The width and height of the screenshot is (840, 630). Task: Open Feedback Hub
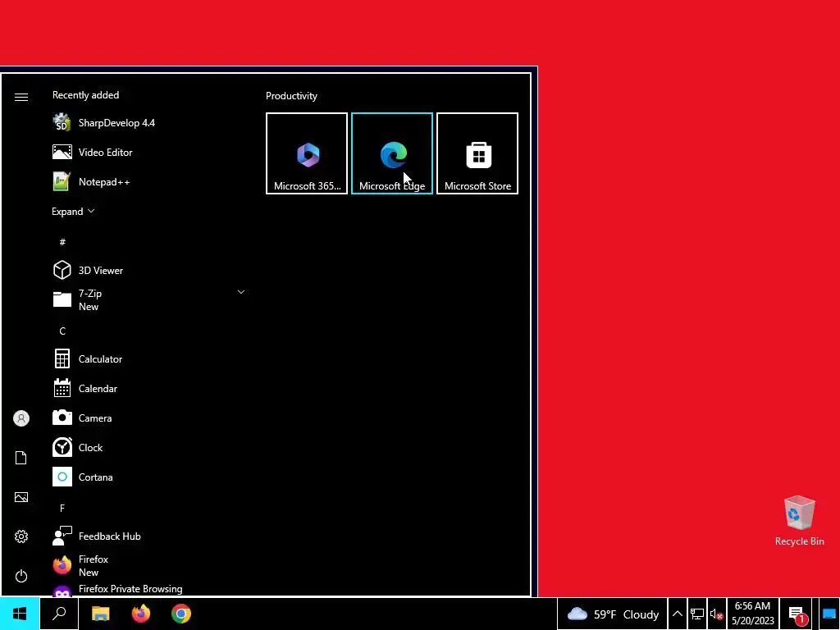[x=148, y=536]
